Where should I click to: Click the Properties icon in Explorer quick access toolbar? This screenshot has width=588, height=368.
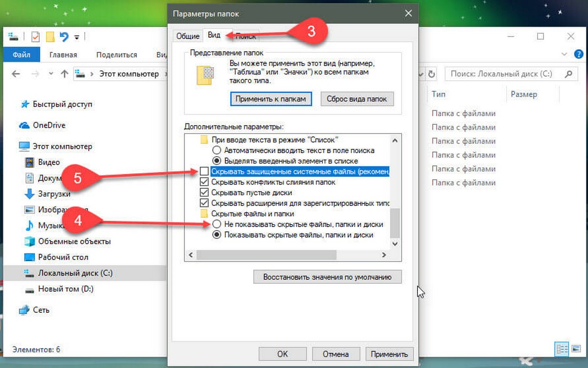(35, 37)
